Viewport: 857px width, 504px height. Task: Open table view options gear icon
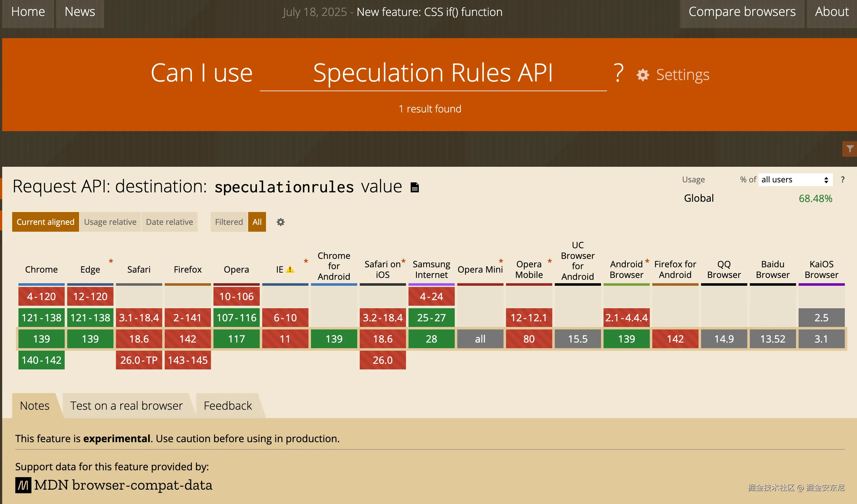[x=280, y=222]
